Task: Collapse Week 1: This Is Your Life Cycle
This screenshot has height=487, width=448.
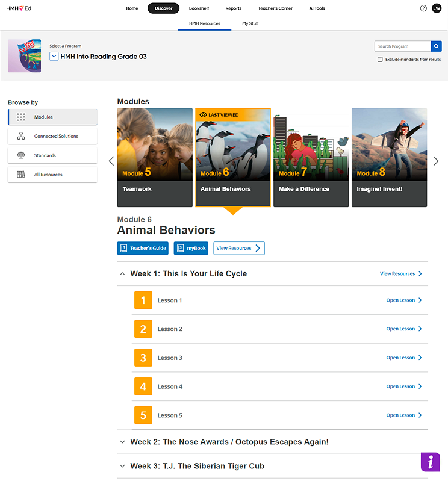Action: [x=122, y=274]
